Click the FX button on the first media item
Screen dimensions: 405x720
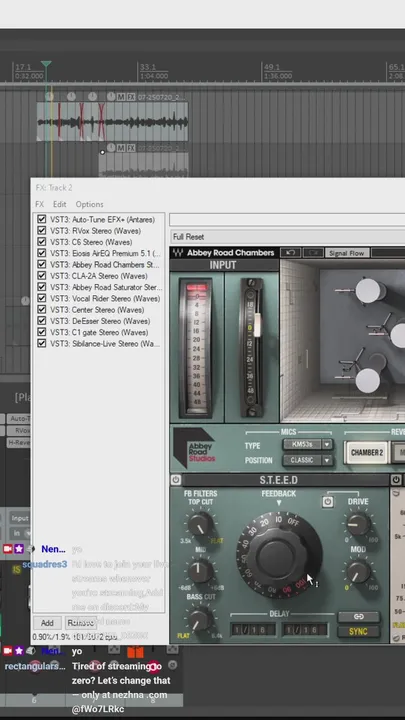(x=131, y=97)
